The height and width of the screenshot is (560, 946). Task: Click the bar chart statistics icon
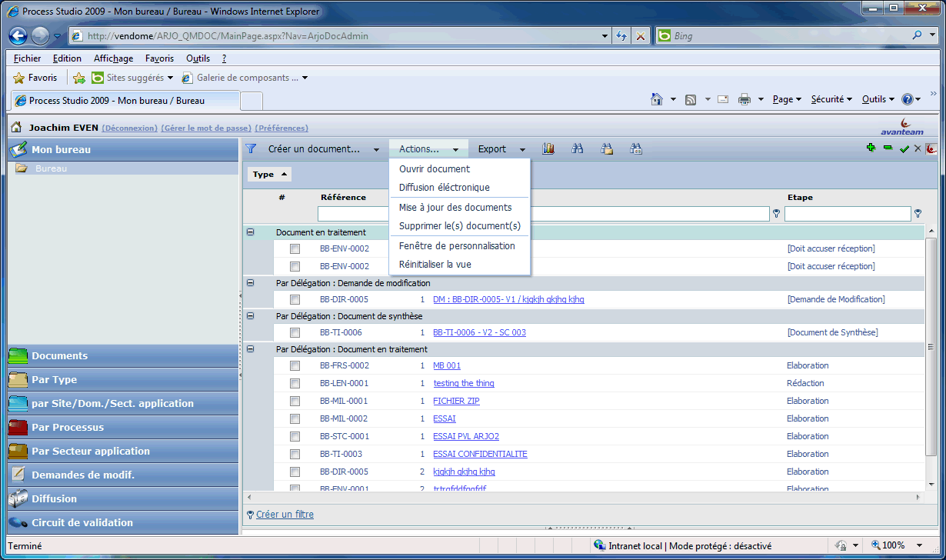click(x=548, y=149)
